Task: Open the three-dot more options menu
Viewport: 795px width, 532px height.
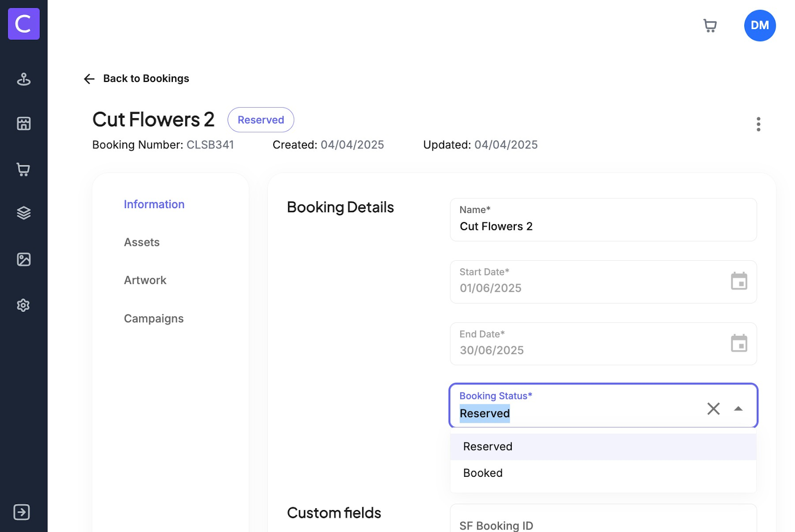Action: click(x=758, y=124)
